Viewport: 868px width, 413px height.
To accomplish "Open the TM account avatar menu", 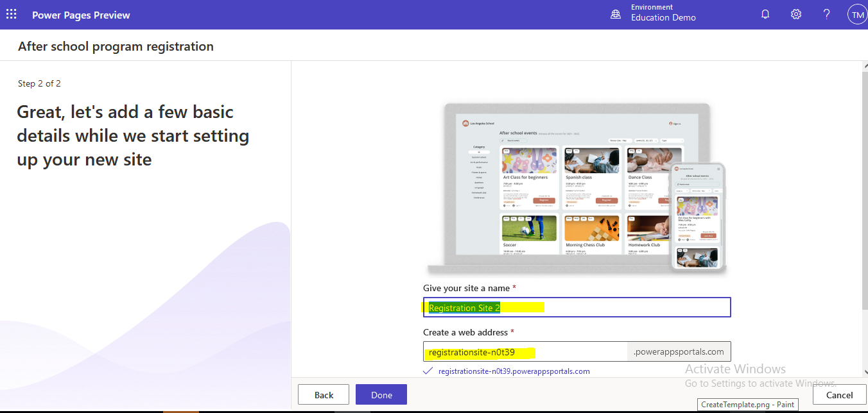I will click(858, 13).
